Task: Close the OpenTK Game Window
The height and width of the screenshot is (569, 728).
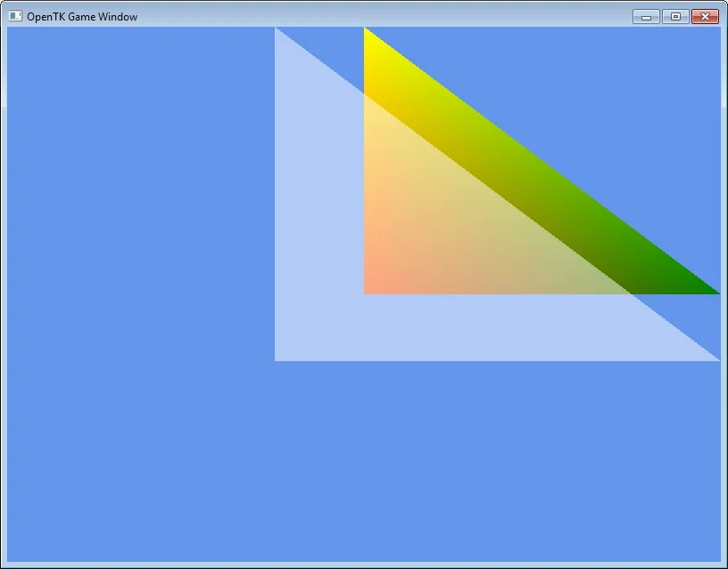Action: pos(705,17)
